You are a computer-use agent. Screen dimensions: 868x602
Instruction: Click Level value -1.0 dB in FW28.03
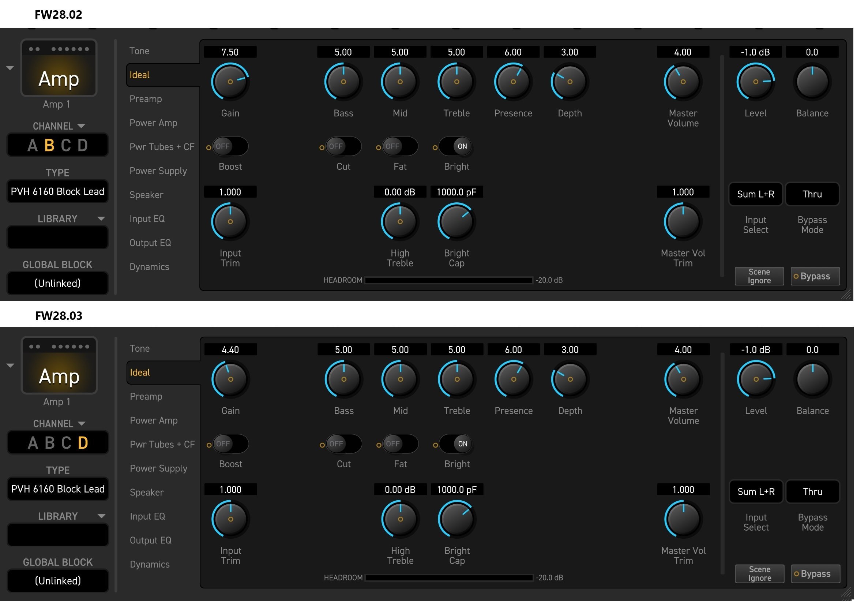pos(756,349)
